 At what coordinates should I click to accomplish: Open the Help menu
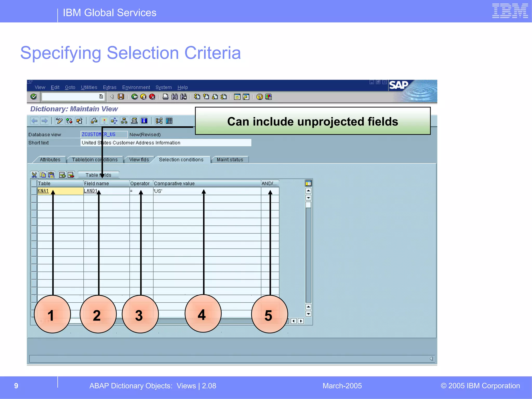pos(183,88)
